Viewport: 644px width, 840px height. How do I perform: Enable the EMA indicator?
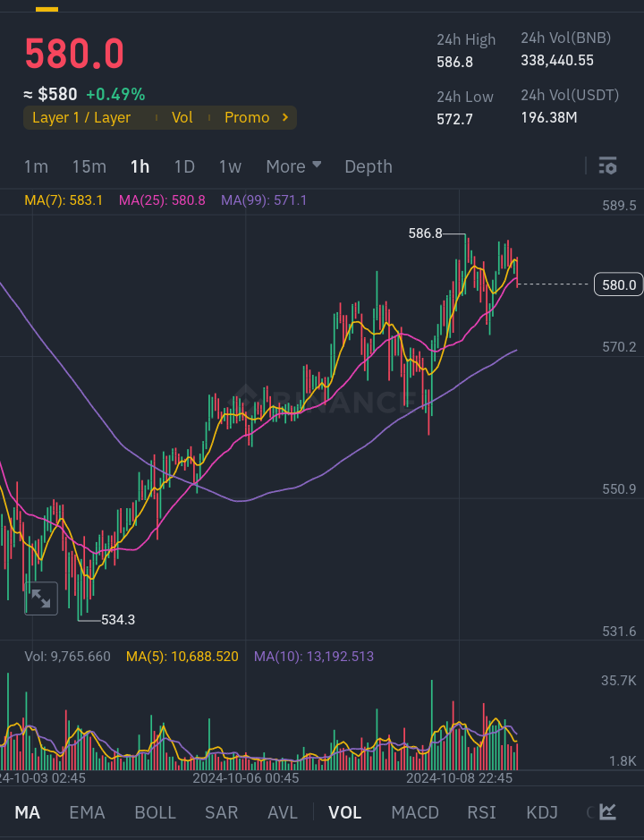(87, 812)
